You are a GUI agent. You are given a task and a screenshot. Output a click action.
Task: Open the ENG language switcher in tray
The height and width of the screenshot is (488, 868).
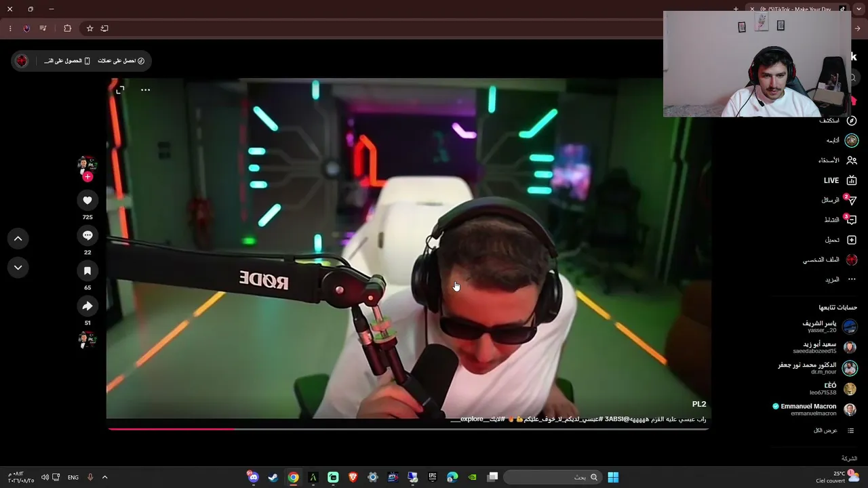73,477
